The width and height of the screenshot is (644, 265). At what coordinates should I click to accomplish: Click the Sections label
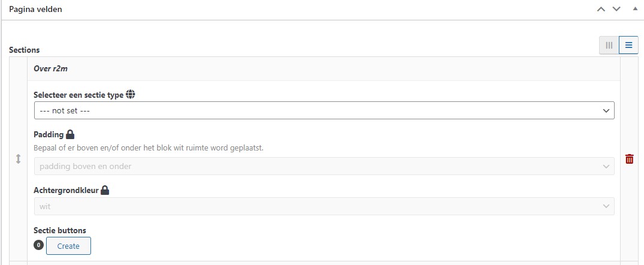(24, 50)
